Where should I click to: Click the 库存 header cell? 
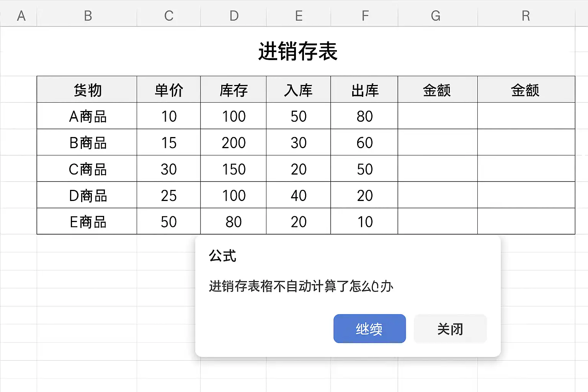[234, 90]
